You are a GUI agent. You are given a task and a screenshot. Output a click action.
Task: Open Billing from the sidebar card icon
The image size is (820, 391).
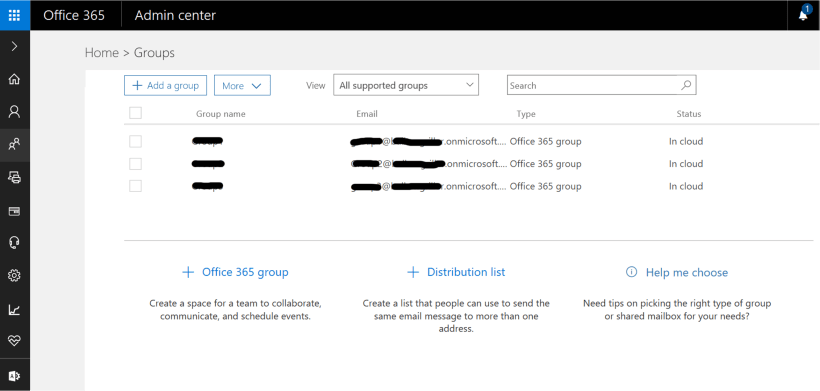[15, 211]
